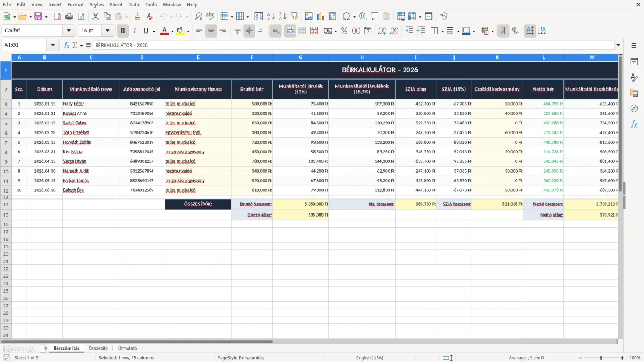Image resolution: width=644 pixels, height=362 pixels.
Task: Define print area icon
Action: coord(401,17)
